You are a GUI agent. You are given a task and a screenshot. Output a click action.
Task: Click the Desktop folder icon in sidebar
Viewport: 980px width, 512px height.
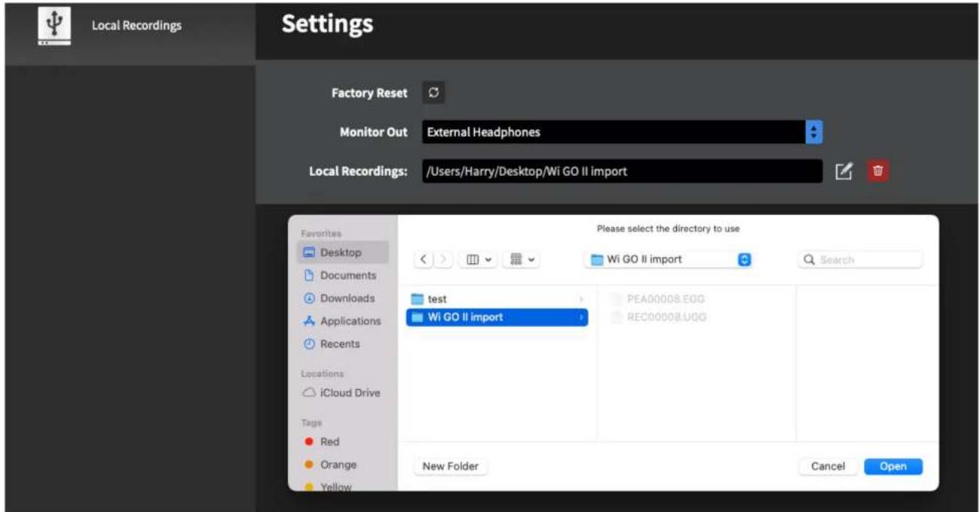coord(309,253)
